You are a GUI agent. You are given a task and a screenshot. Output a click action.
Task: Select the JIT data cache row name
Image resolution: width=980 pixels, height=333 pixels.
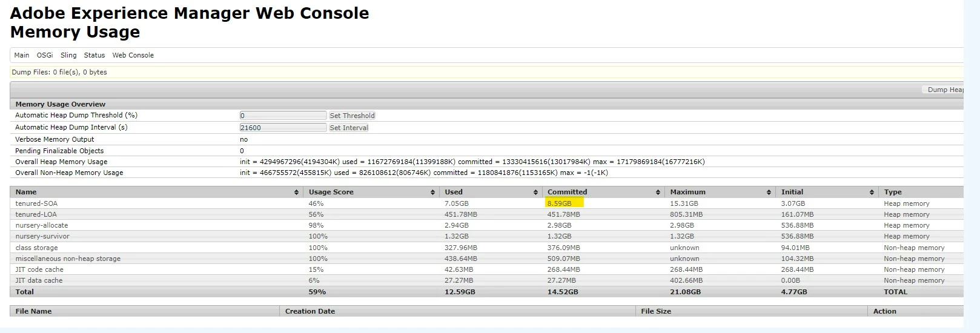tap(39, 280)
